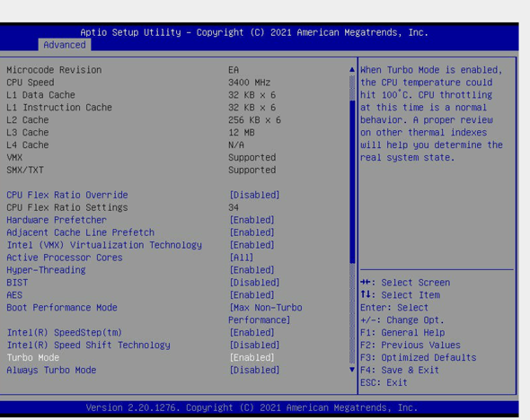Click the scrollbar down arrow

[352, 370]
